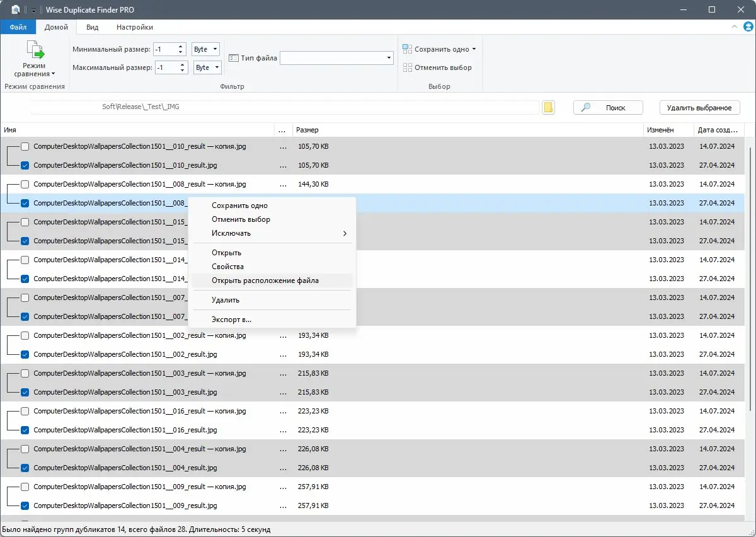Click status bar duplicates found message
The width and height of the screenshot is (756, 537).
pos(136,529)
